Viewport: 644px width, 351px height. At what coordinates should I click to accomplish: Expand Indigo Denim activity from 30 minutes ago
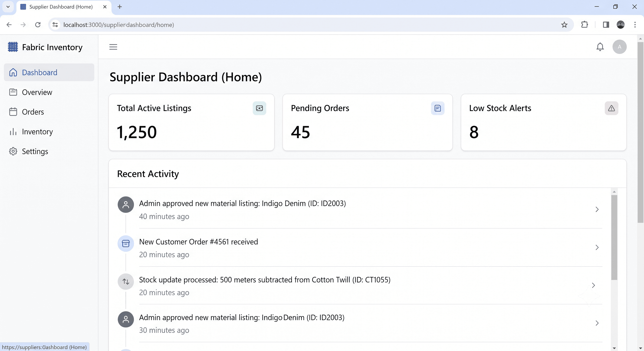pos(597,323)
